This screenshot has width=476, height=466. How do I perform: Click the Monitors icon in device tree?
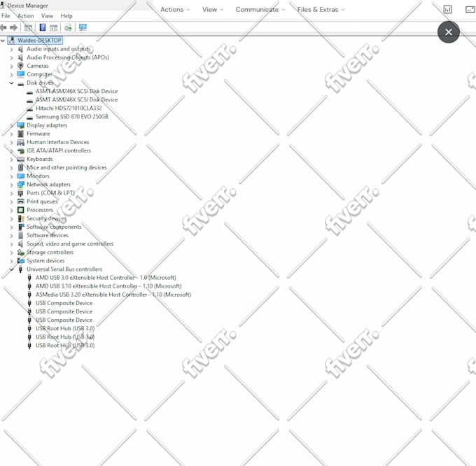tap(20, 176)
